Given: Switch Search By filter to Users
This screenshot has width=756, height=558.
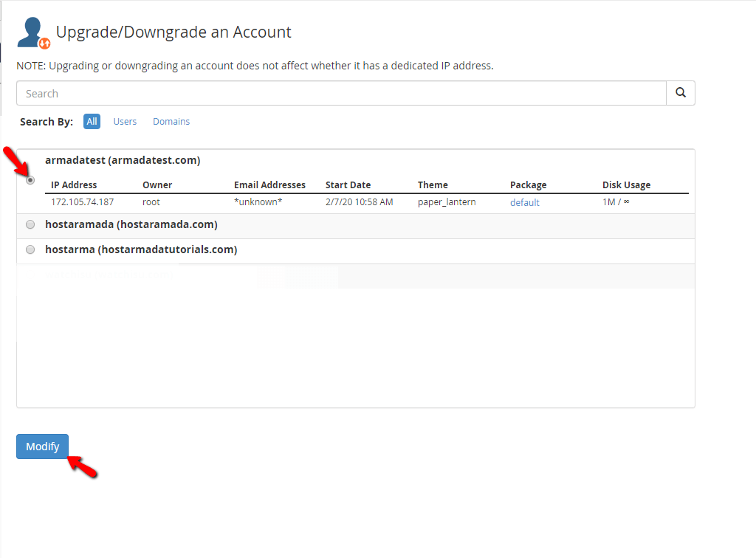Looking at the screenshot, I should [125, 121].
